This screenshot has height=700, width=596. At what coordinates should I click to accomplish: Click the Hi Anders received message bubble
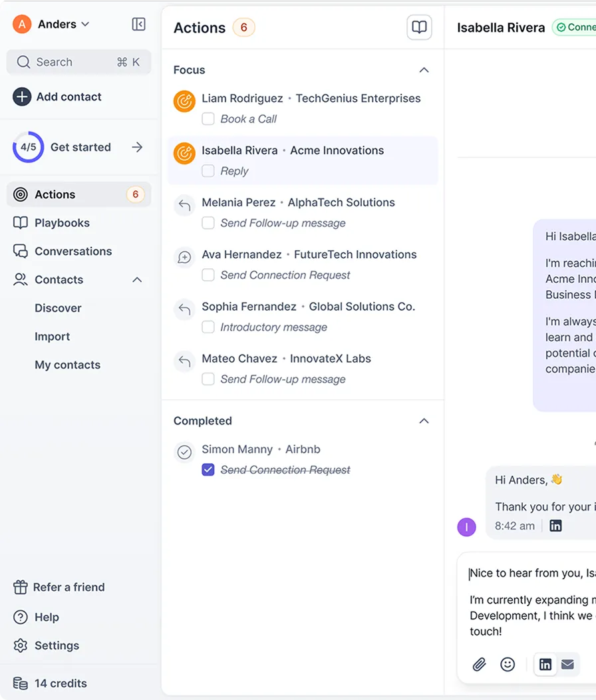(x=541, y=502)
